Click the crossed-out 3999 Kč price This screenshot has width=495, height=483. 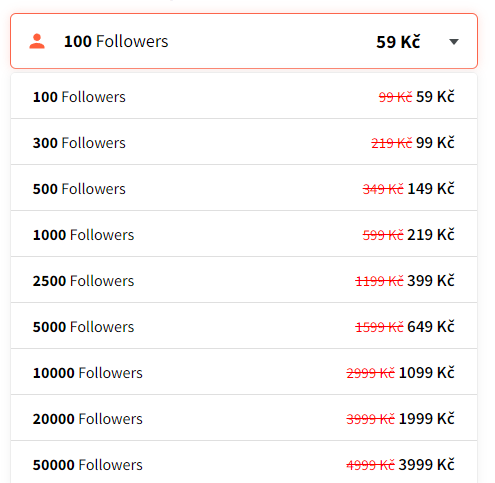pos(371,419)
